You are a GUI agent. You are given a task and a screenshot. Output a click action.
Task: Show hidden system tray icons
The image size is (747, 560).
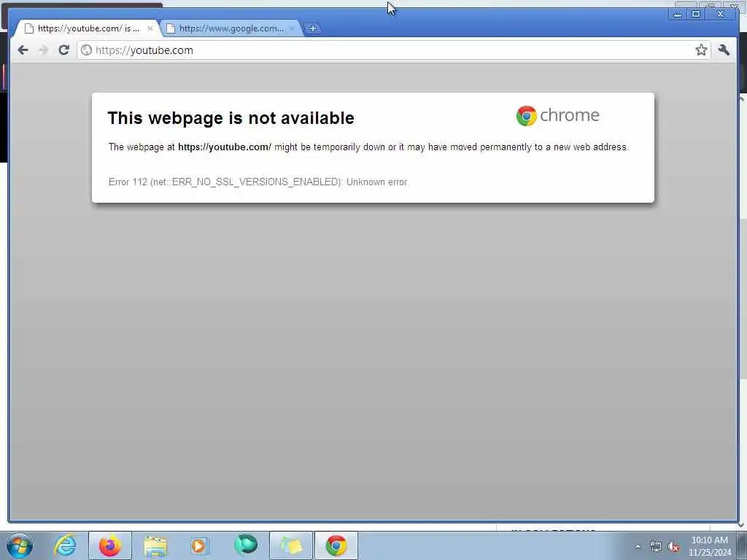point(638,546)
